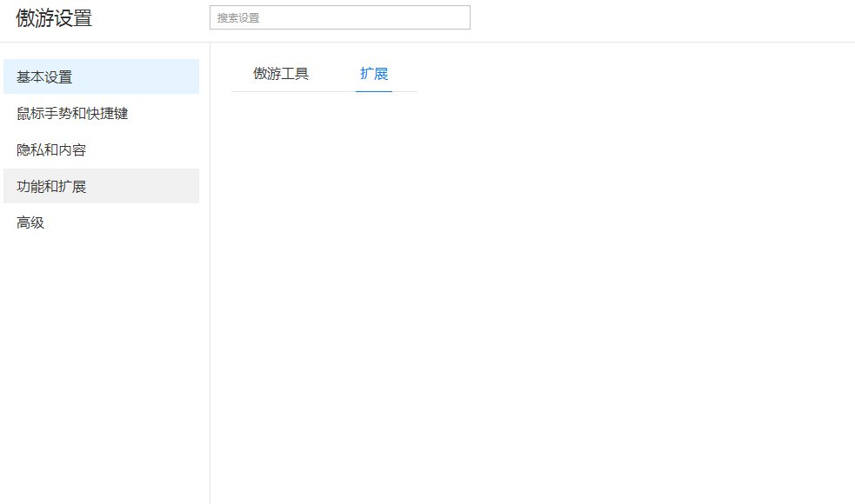855x504 pixels.
Task: Switch to the 傲游工具 tab
Action: click(x=281, y=74)
